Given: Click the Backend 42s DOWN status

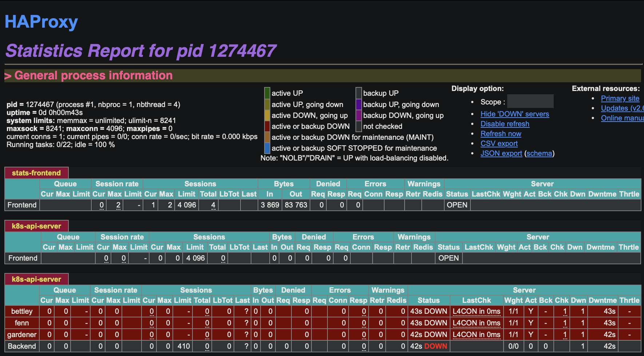Looking at the screenshot, I should pyautogui.click(x=429, y=346).
